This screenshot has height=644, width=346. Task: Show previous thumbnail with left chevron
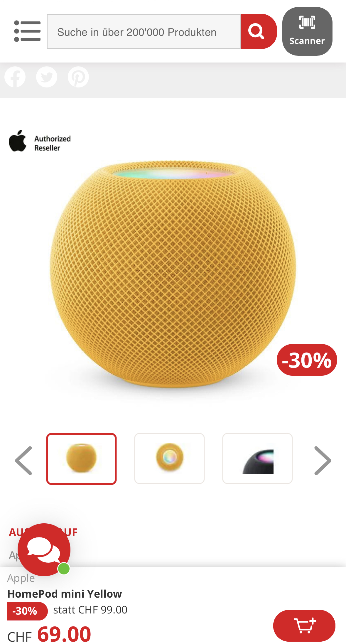tap(24, 460)
